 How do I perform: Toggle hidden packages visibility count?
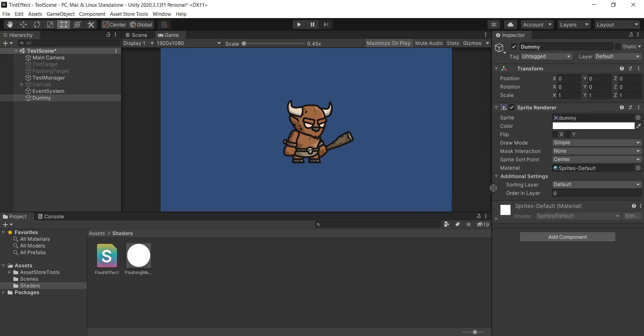pos(483,224)
